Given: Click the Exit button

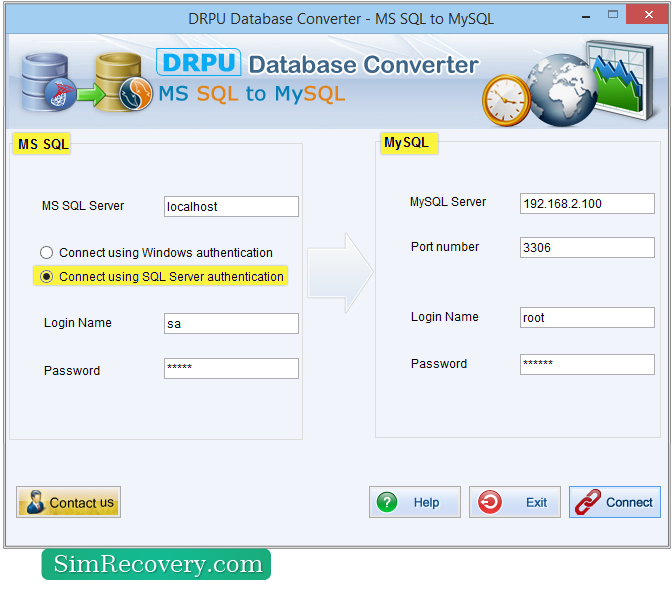Looking at the screenshot, I should coord(515,502).
